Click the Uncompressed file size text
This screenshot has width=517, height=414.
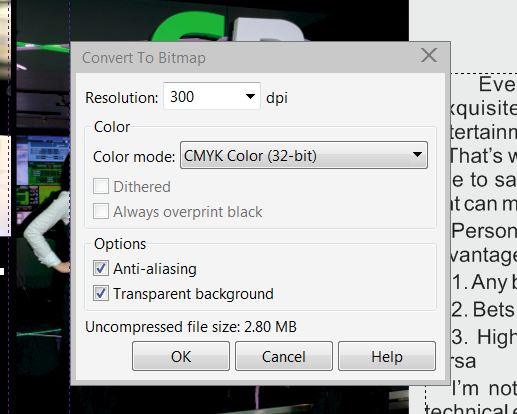tap(191, 327)
